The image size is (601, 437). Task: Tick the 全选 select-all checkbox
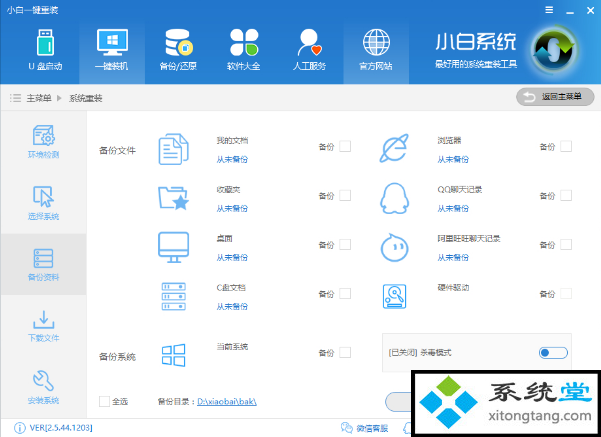click(104, 401)
